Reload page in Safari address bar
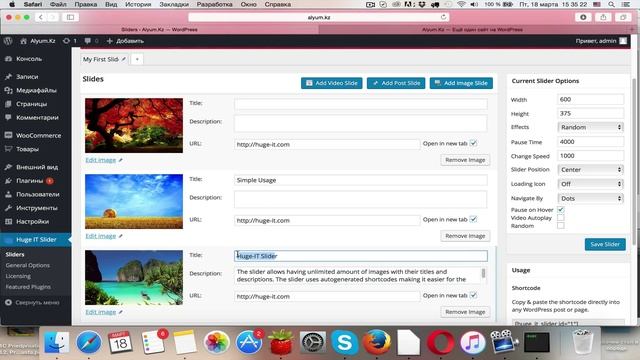This screenshot has width=640, height=360. coord(443,17)
